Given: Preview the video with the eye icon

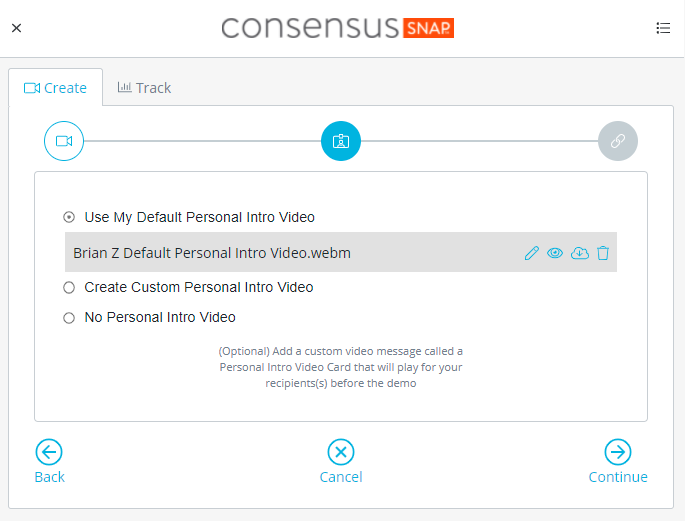Looking at the screenshot, I should [x=555, y=253].
